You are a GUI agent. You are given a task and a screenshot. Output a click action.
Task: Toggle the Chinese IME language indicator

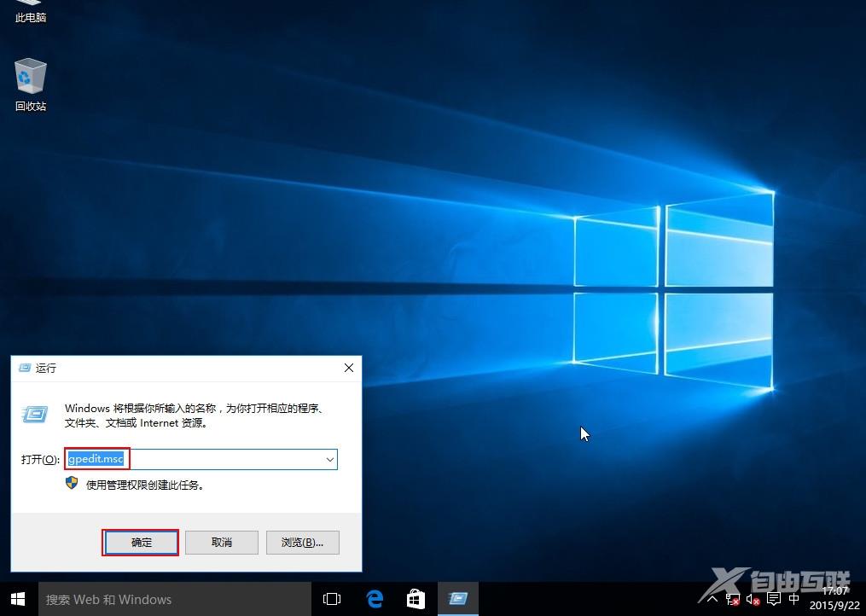794,600
